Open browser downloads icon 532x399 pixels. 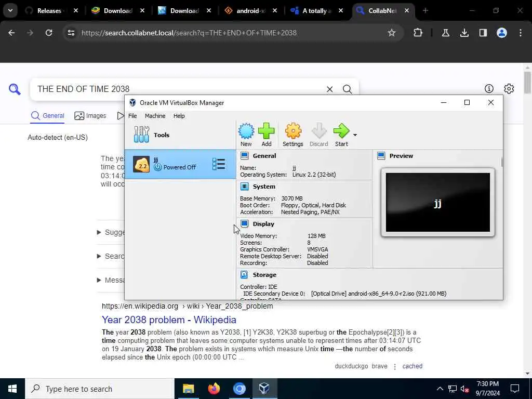(464, 33)
